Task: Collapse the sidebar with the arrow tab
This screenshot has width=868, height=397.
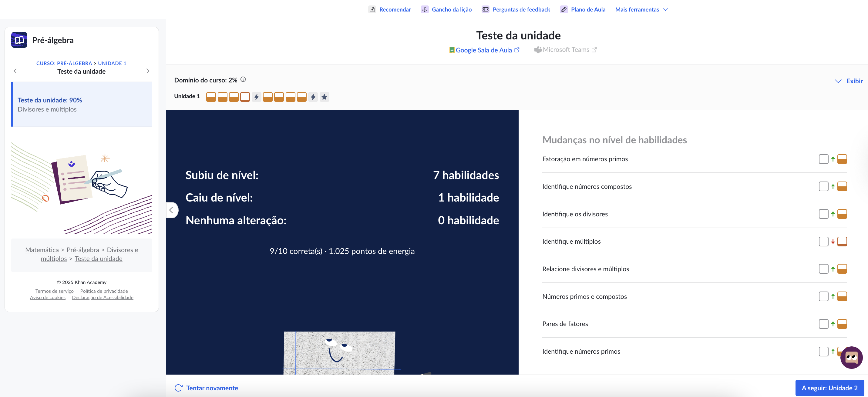Action: (x=172, y=210)
